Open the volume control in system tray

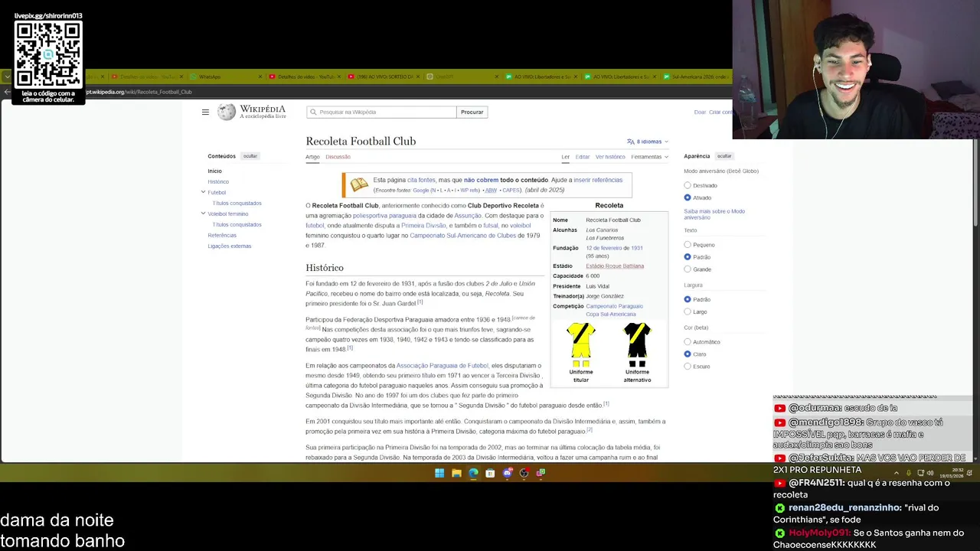[x=930, y=473]
